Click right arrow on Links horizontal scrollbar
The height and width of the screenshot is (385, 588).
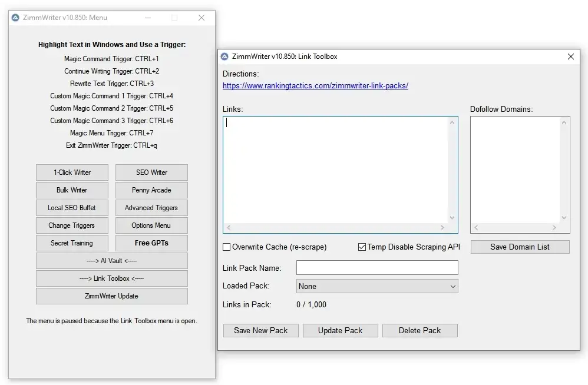click(x=442, y=228)
